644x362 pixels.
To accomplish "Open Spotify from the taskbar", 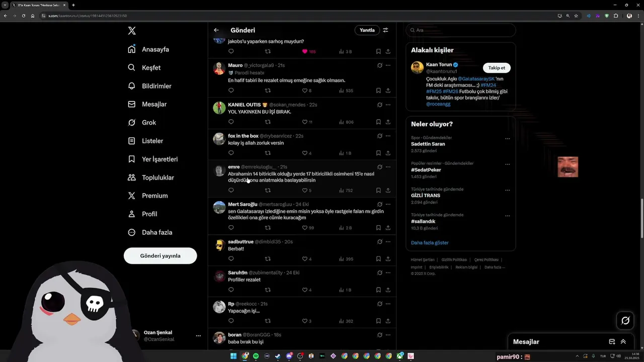I will pyautogui.click(x=256, y=356).
